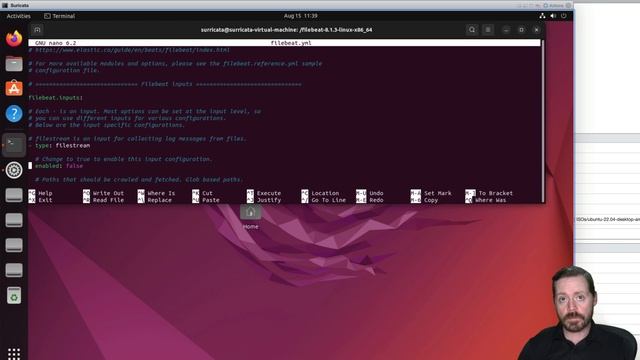Open the terminal hamburger menu
The width and height of the screenshot is (640, 360).
(x=488, y=30)
